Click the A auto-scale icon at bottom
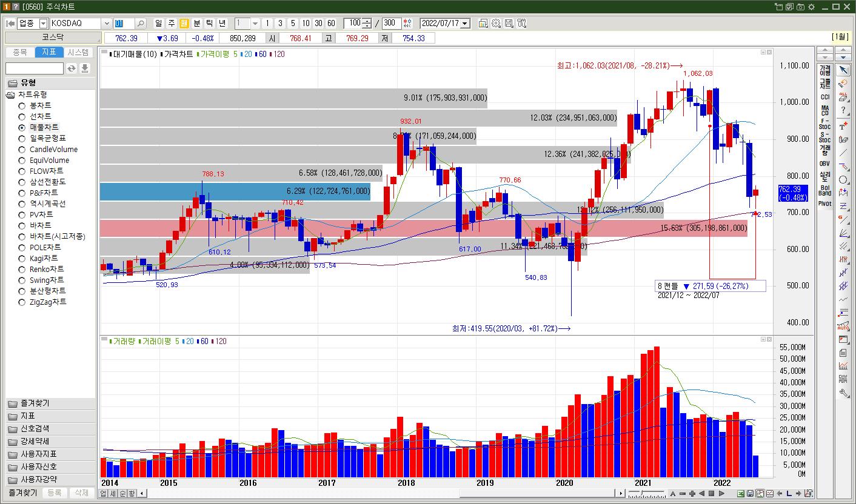The height and width of the screenshot is (504, 856). pos(673,494)
